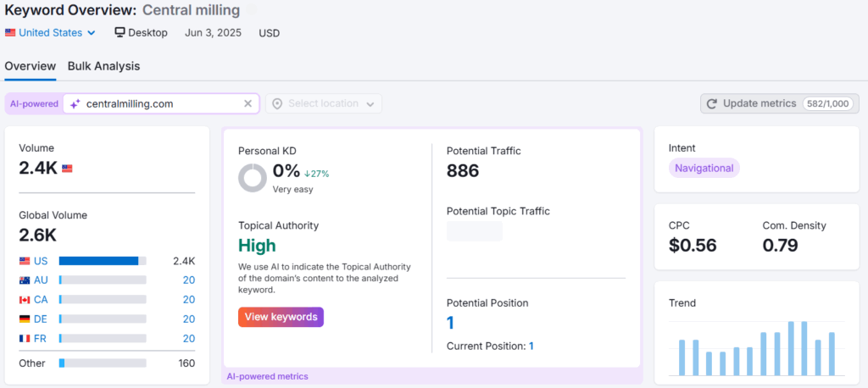This screenshot has height=388, width=868.
Task: Click the Trend bar chart
Action: point(757,348)
